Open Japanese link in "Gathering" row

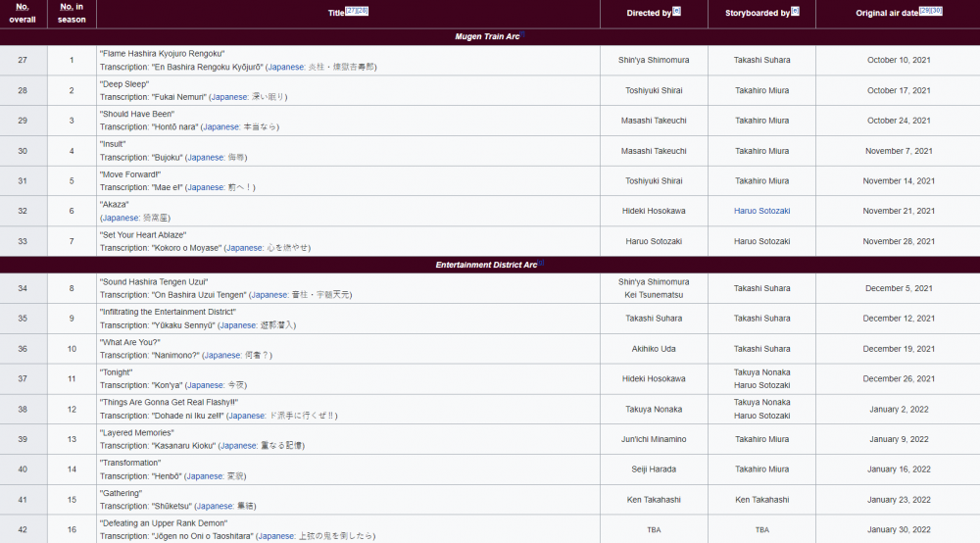click(215, 506)
